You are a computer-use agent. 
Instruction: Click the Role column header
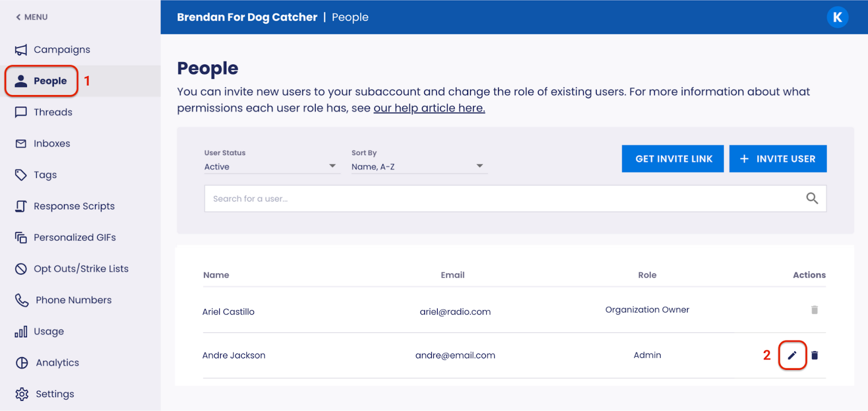(x=647, y=275)
